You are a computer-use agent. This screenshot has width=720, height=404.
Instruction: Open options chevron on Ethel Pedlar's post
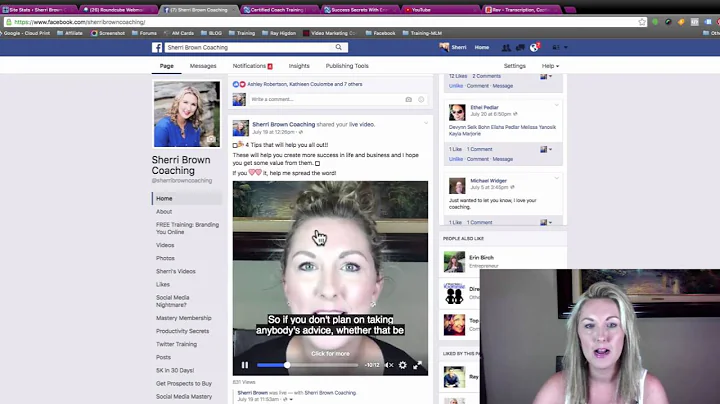tap(557, 106)
